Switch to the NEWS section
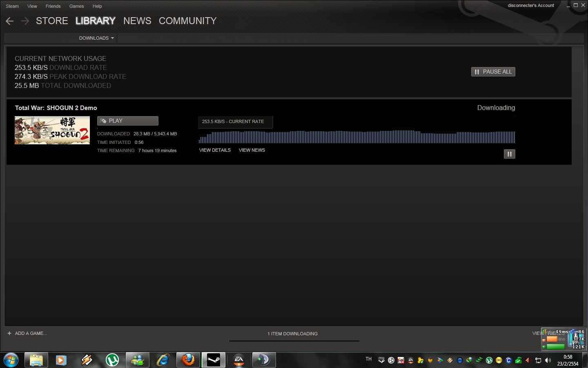The height and width of the screenshot is (368, 588). (137, 21)
